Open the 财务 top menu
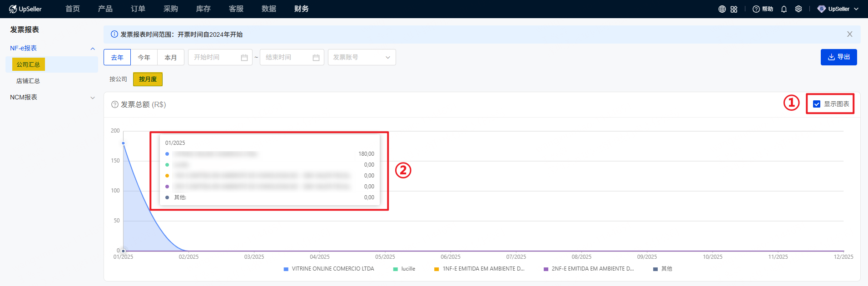The image size is (868, 286). 301,9
